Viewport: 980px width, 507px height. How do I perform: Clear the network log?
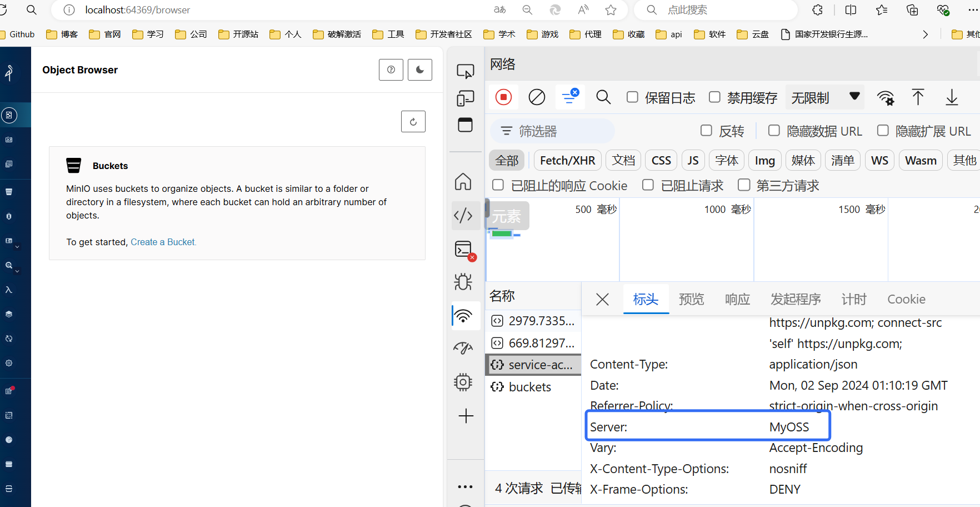point(537,97)
